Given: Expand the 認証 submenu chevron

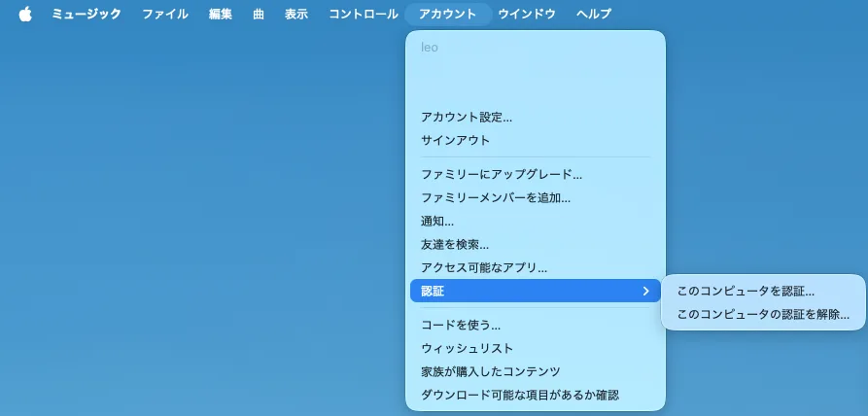Looking at the screenshot, I should 645,291.
